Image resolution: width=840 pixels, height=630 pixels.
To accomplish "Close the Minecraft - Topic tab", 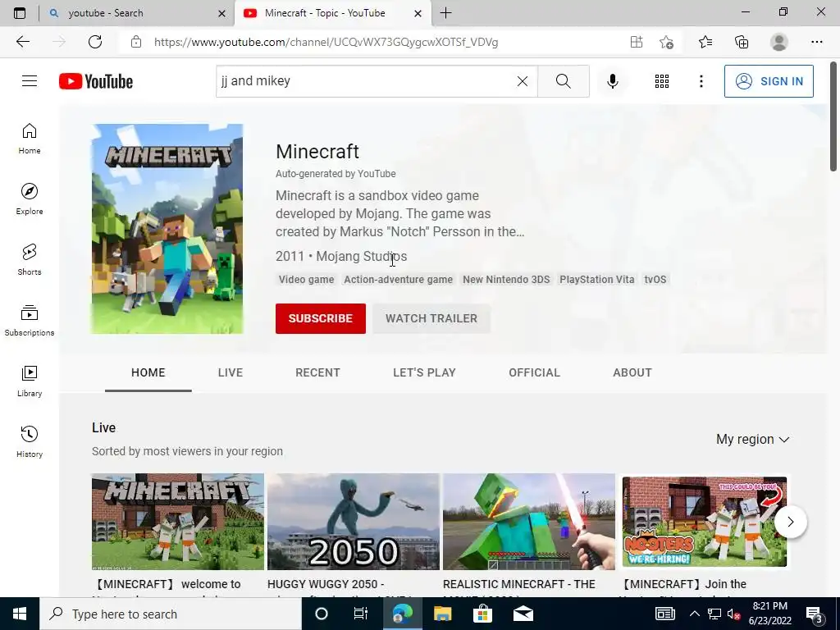I will tap(418, 13).
